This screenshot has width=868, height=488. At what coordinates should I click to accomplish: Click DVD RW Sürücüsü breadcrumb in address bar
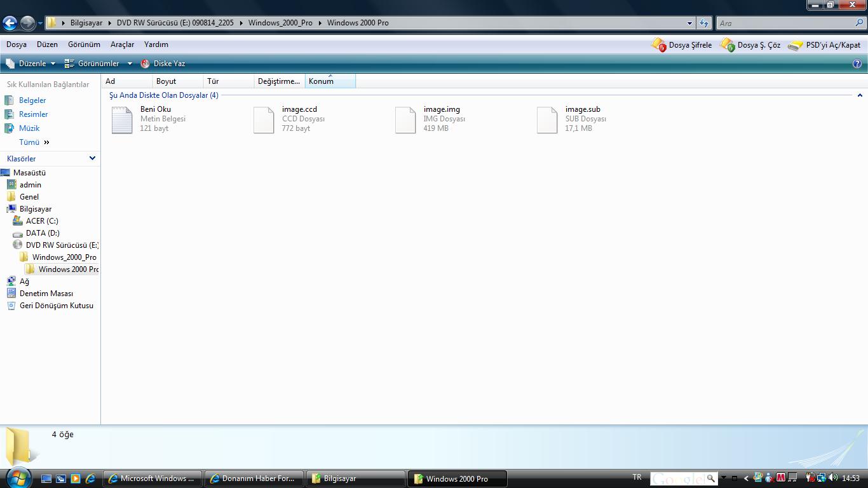175,23
